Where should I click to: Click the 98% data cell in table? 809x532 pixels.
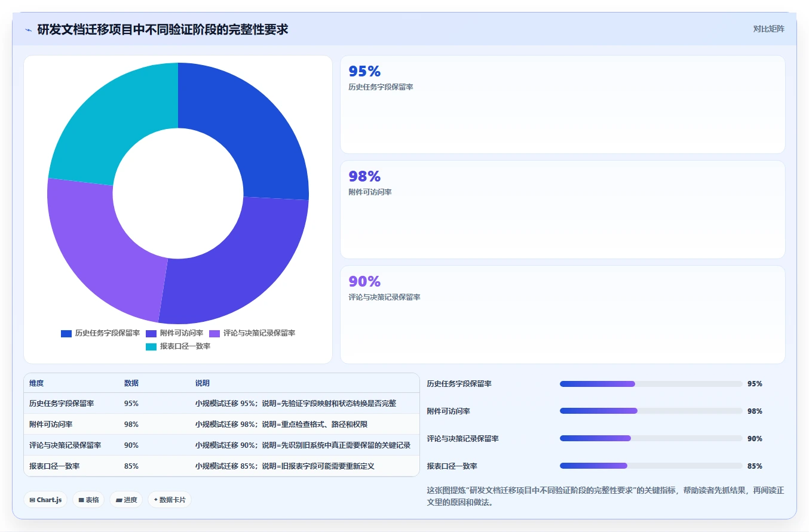point(131,425)
